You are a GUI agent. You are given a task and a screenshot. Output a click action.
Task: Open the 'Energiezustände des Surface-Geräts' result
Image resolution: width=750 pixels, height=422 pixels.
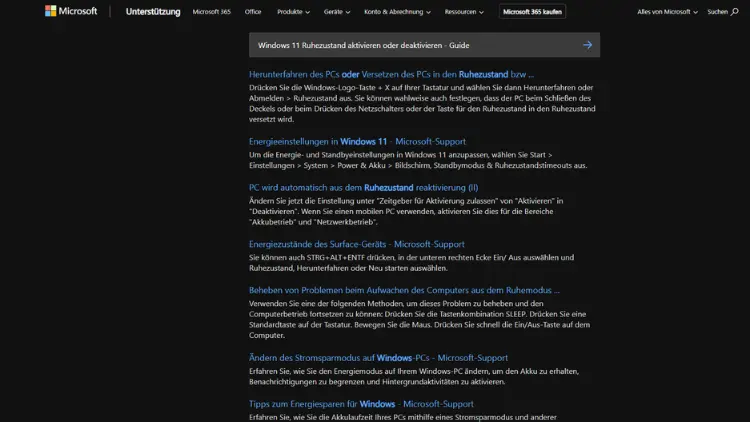356,244
